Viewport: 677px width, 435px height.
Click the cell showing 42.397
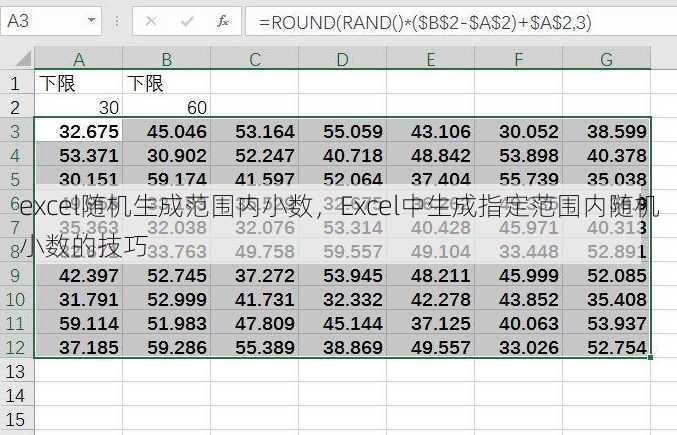click(79, 275)
